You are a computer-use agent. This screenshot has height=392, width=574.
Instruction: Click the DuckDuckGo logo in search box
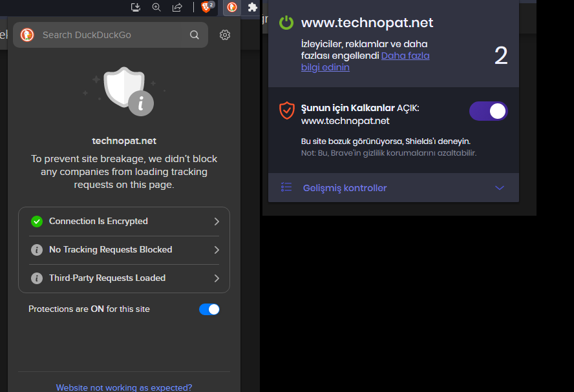point(27,35)
